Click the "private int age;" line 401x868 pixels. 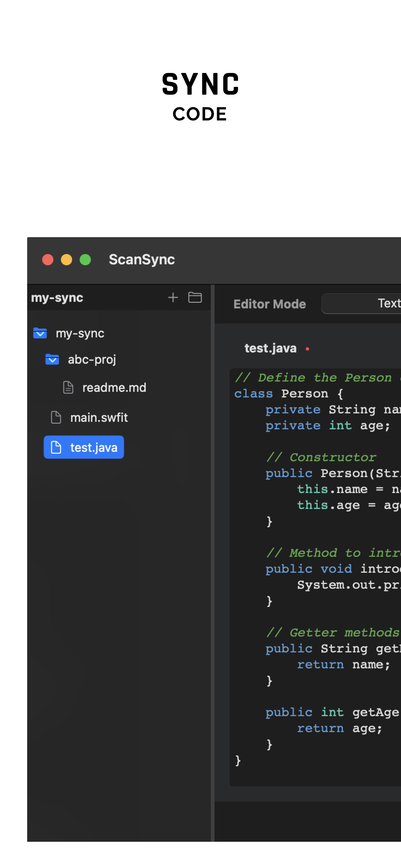pyautogui.click(x=328, y=425)
